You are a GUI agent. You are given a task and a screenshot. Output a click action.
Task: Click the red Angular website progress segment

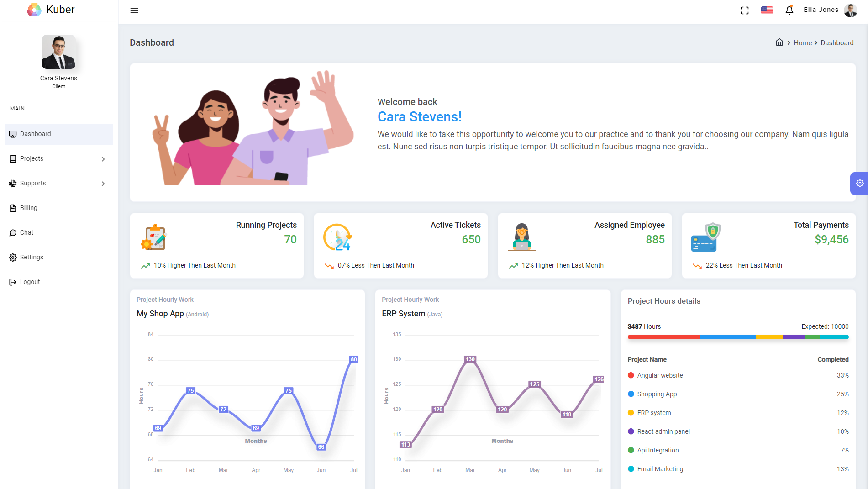tap(664, 337)
